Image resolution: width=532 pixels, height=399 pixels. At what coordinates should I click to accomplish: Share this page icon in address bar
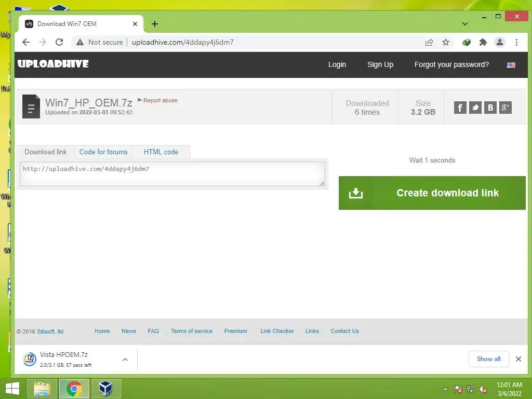tap(429, 42)
